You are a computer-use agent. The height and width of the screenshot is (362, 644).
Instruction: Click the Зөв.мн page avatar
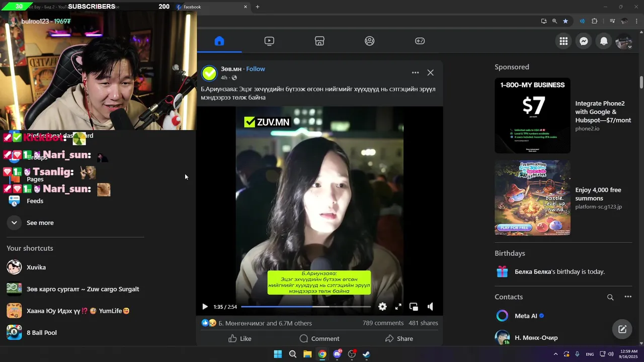pyautogui.click(x=209, y=73)
